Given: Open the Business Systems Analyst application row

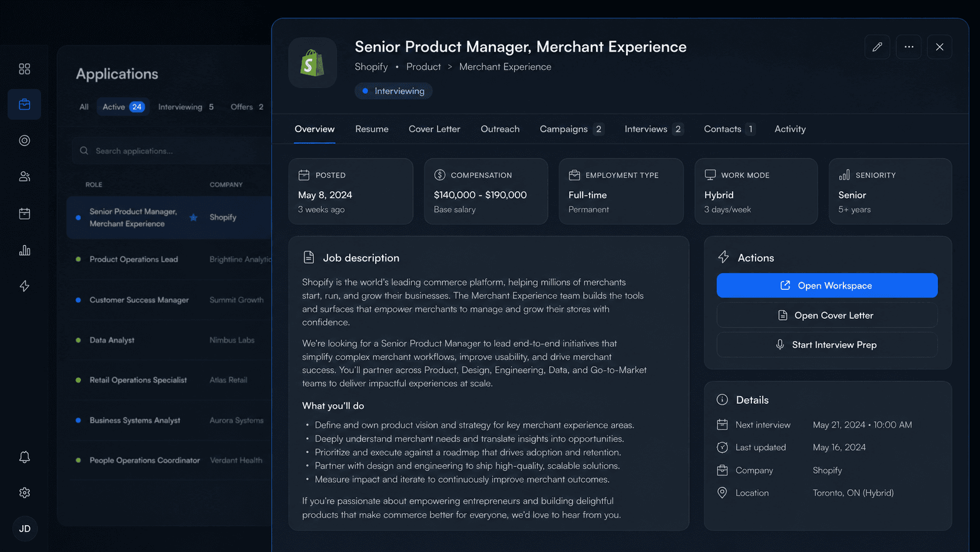Looking at the screenshot, I should 169,421.
